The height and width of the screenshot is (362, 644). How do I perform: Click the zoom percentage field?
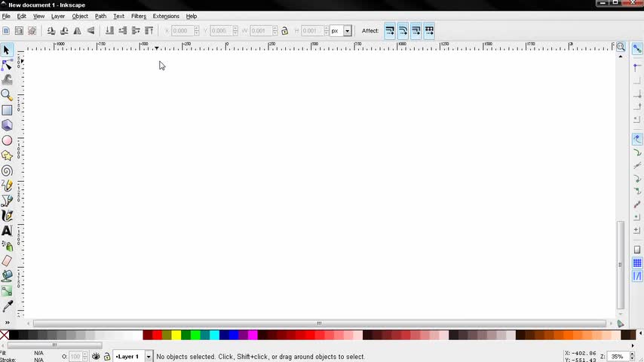(618, 357)
